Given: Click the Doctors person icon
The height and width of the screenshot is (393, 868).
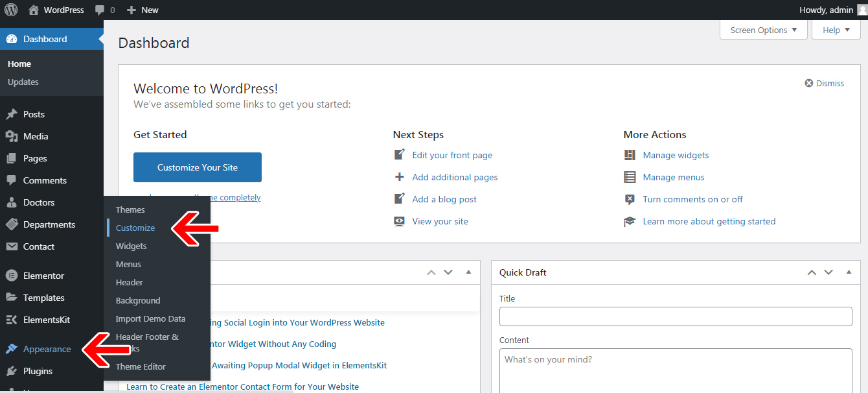Looking at the screenshot, I should tap(12, 202).
